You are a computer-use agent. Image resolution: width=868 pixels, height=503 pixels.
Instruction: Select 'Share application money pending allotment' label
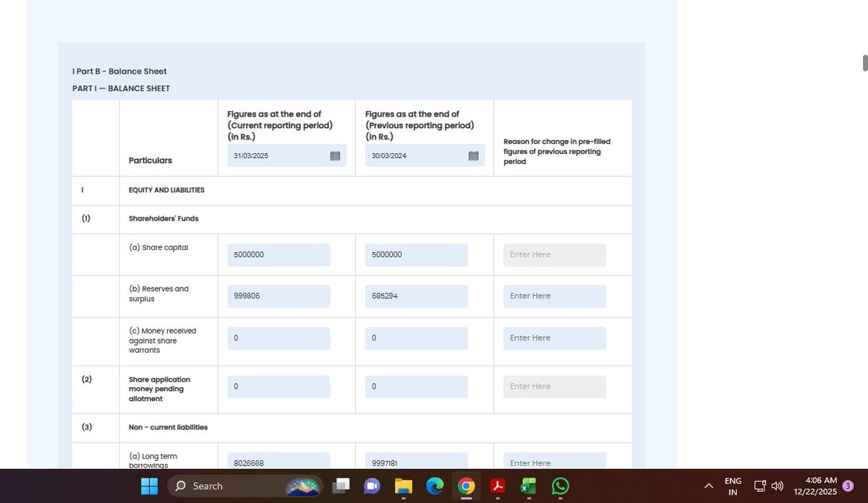coord(159,389)
